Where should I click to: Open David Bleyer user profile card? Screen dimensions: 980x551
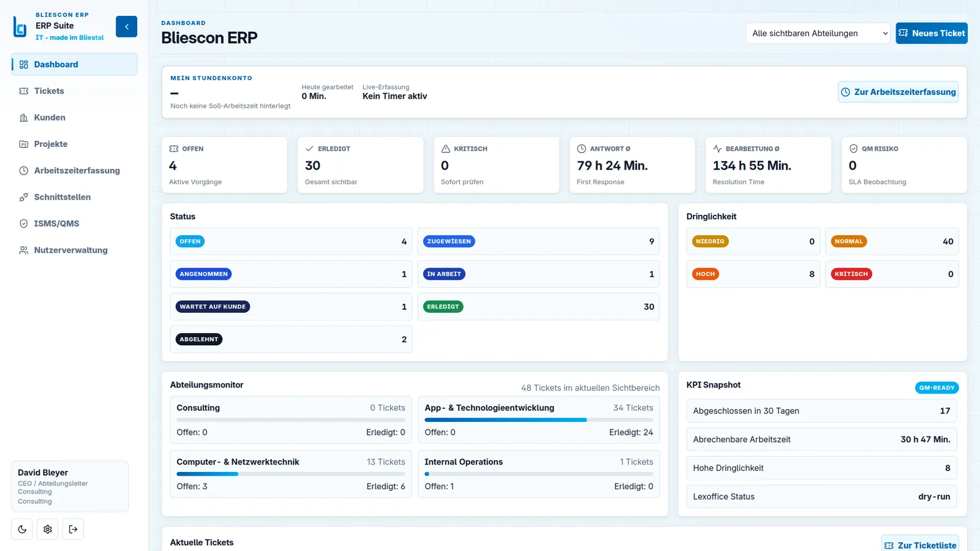pyautogui.click(x=70, y=486)
